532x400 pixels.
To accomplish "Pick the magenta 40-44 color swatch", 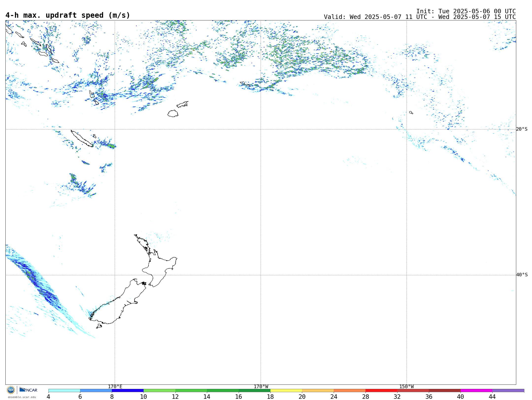I will [x=476, y=391].
